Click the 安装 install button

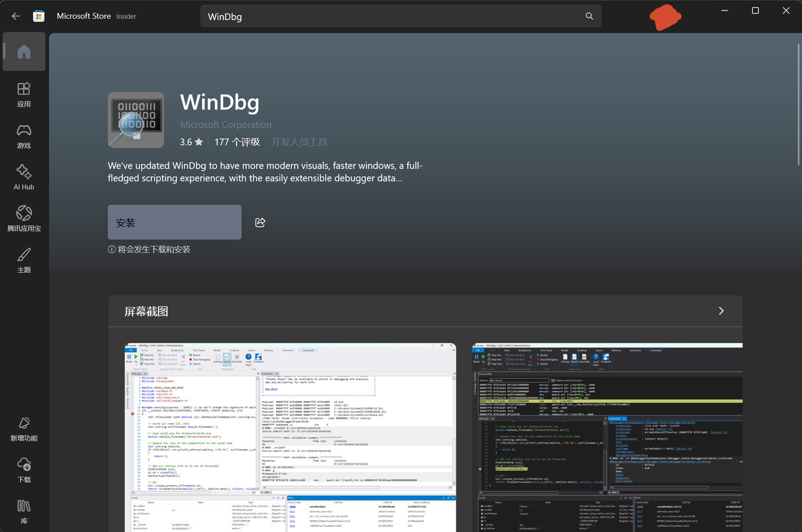tap(175, 222)
